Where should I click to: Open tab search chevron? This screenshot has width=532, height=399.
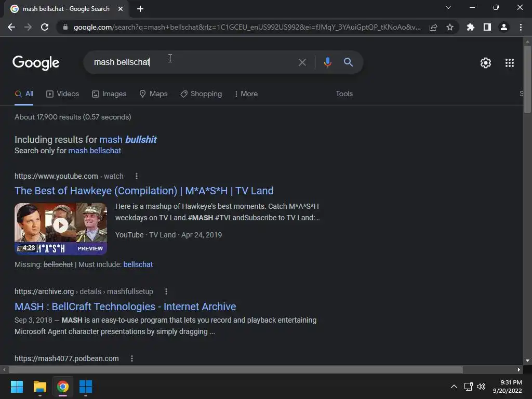(448, 7)
